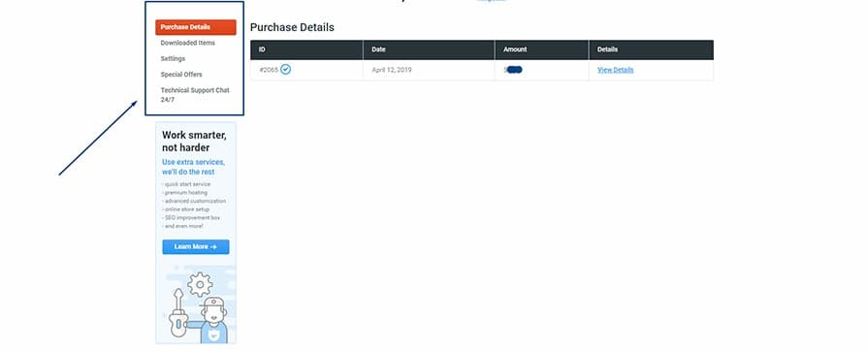The width and height of the screenshot is (868, 352).
Task: Click the Purchase Details page heading
Action: 292,27
